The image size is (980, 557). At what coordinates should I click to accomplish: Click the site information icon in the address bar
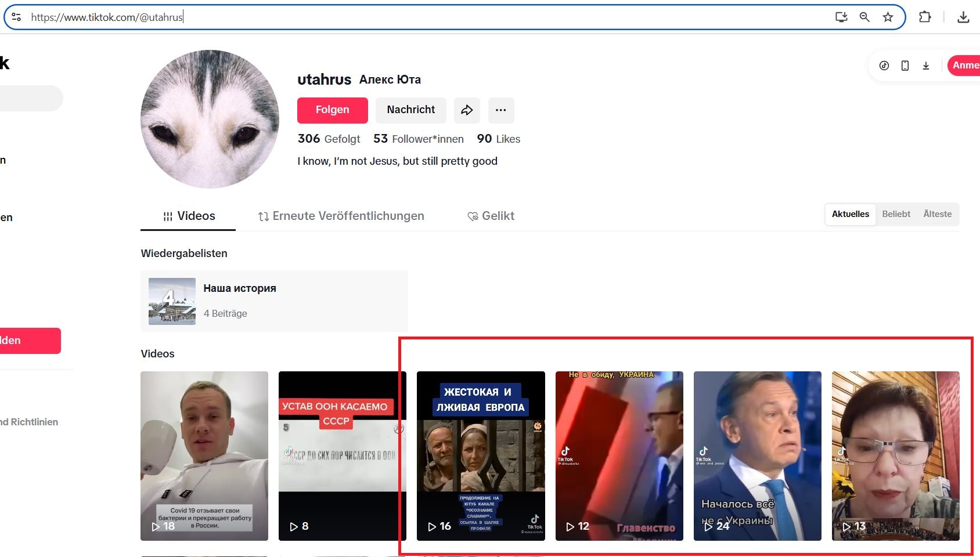point(16,17)
